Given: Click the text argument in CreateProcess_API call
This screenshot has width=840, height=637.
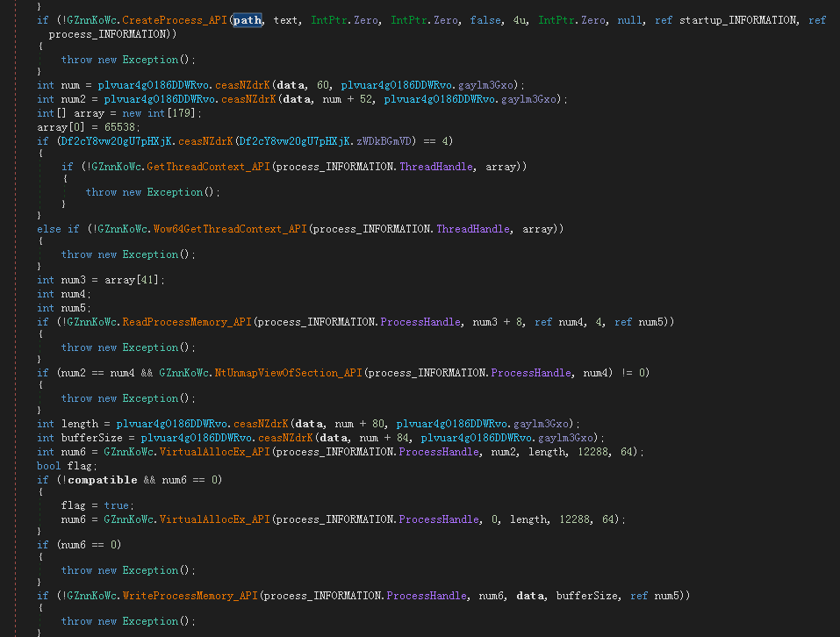Looking at the screenshot, I should pos(285,20).
